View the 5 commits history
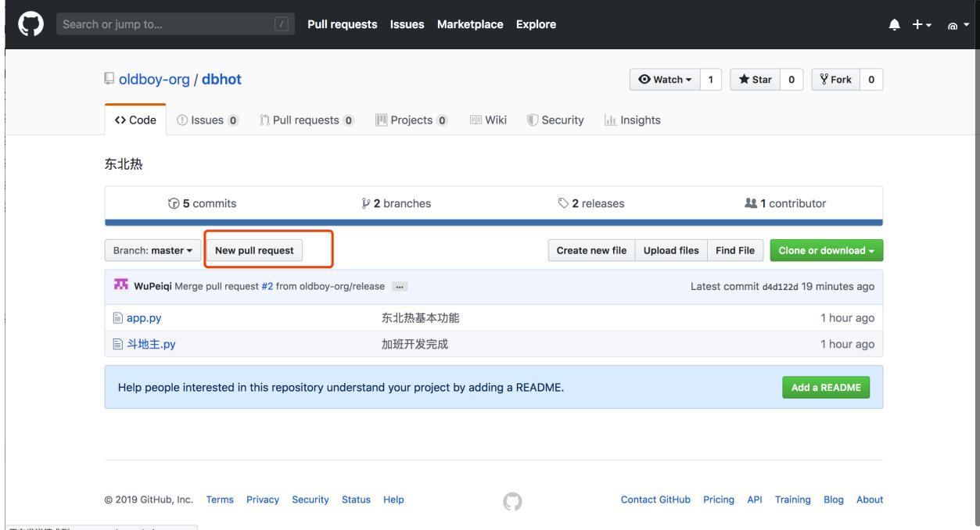Image resolution: width=980 pixels, height=530 pixels. (202, 203)
